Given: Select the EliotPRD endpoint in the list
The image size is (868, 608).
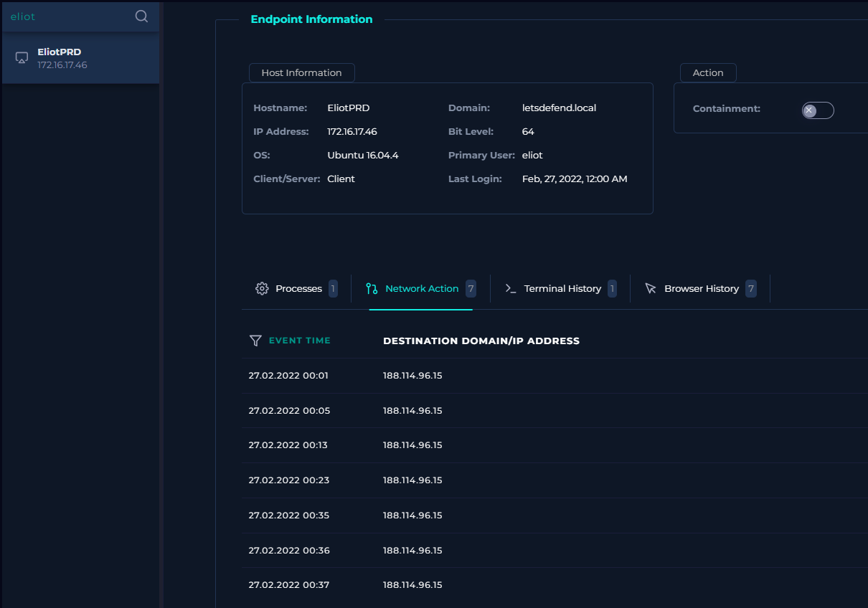Looking at the screenshot, I should [x=80, y=58].
